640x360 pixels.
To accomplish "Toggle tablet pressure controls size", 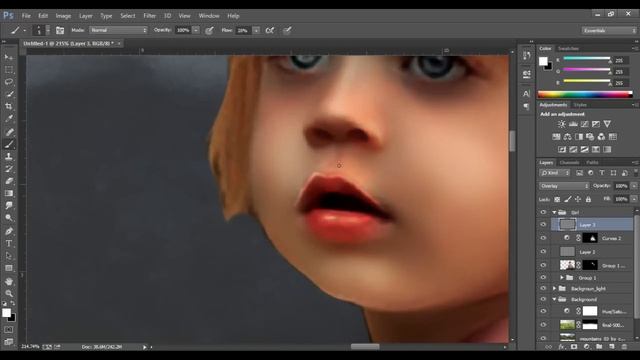I will click(287, 30).
